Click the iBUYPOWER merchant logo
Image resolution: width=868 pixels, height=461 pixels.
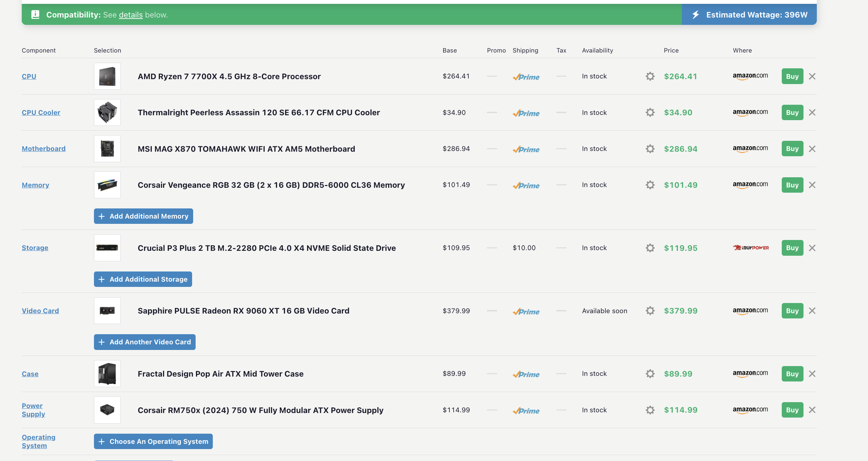pyautogui.click(x=751, y=248)
